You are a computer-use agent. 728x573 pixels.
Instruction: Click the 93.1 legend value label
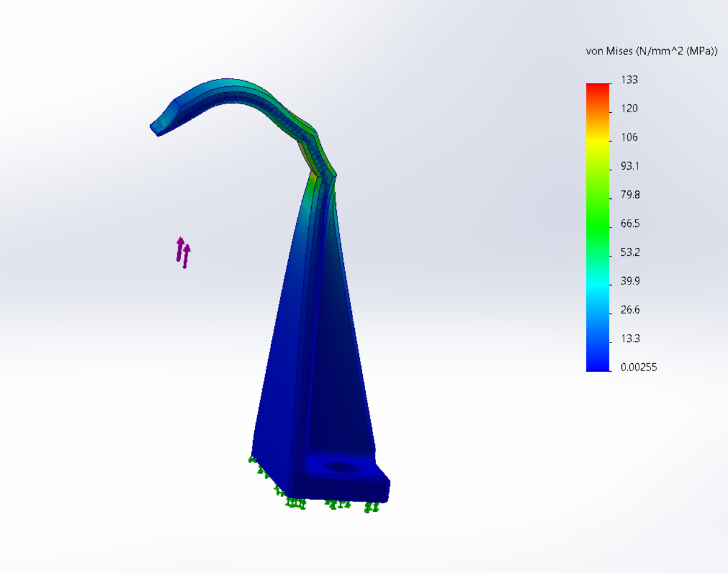tap(630, 166)
